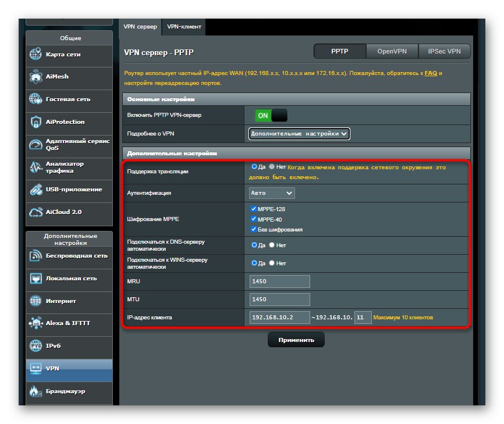Click the USB-приложение icon
Image resolution: width=504 pixels, height=424 pixels.
[36, 190]
